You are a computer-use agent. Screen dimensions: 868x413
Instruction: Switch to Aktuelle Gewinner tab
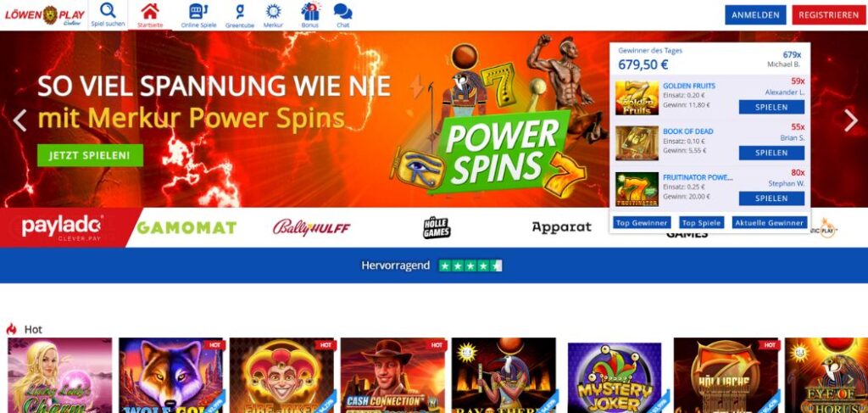(770, 222)
